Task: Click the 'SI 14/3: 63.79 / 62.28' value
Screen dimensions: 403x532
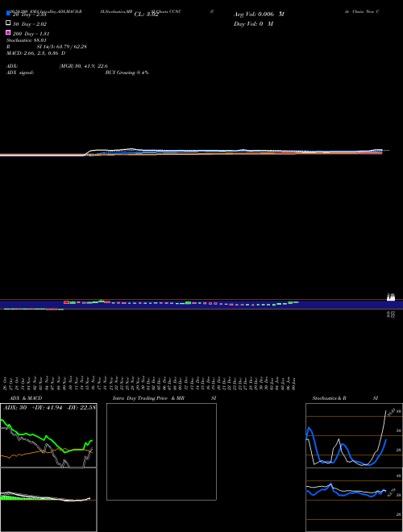Action: tap(61, 47)
